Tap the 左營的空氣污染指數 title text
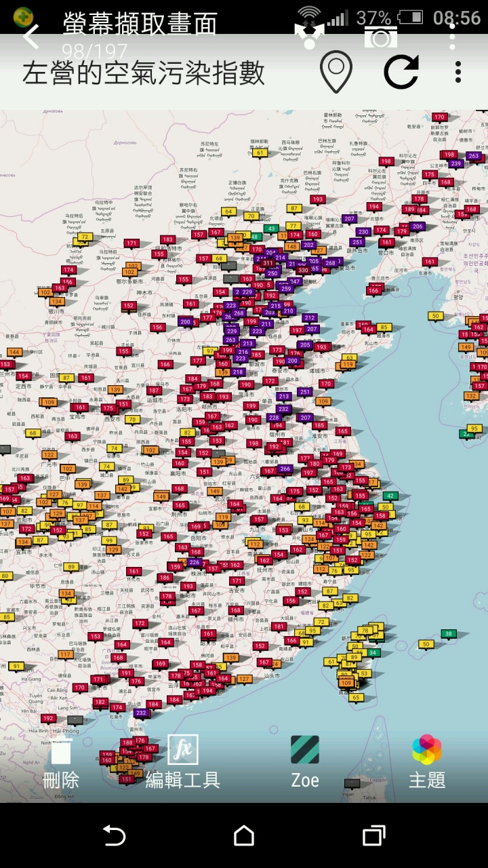Image resolution: width=488 pixels, height=868 pixels. (x=144, y=73)
